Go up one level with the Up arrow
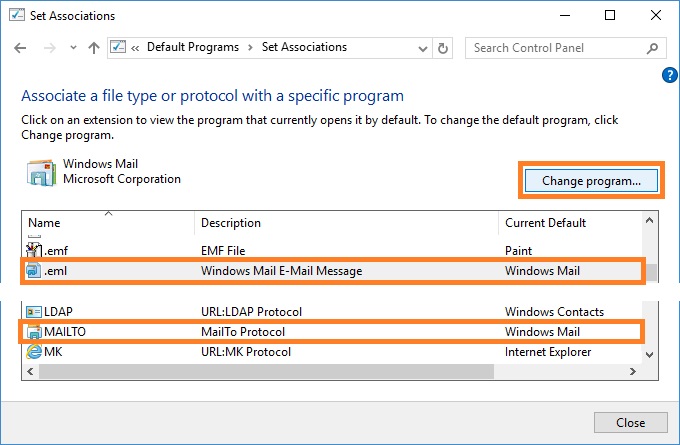 click(94, 48)
